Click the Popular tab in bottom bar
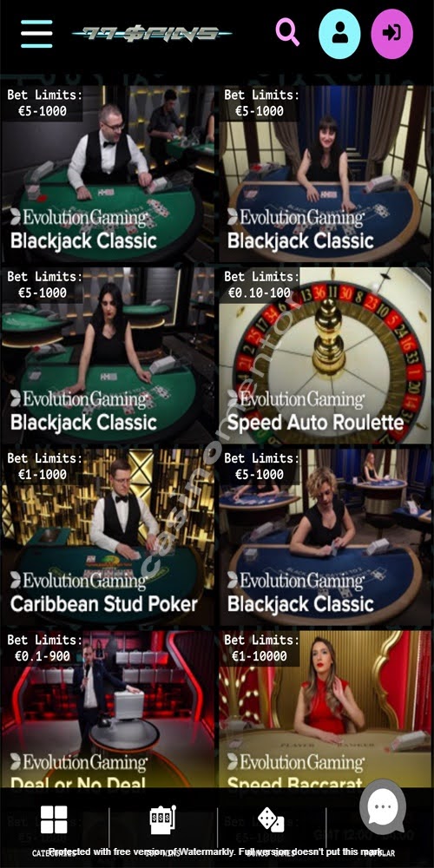 pyautogui.click(x=380, y=853)
